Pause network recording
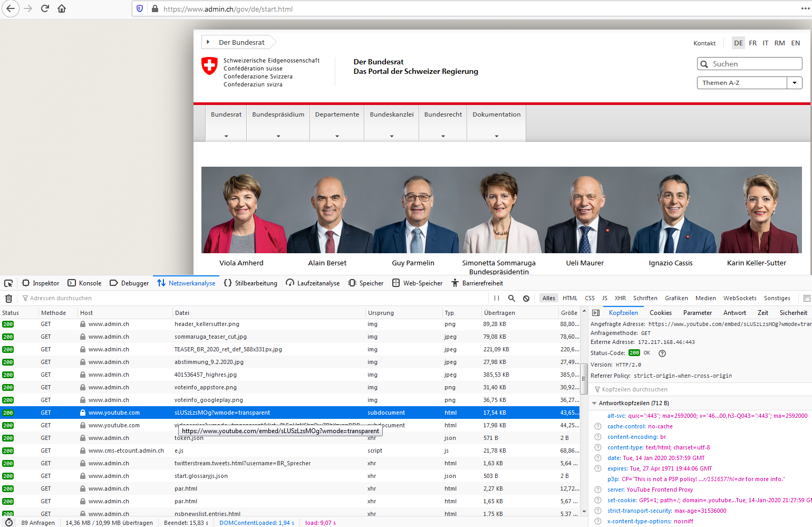812x527 pixels. click(x=497, y=299)
